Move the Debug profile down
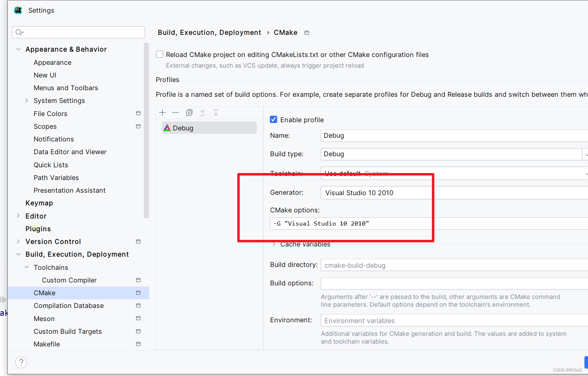Screen dimensions: 588x376 click(216, 112)
